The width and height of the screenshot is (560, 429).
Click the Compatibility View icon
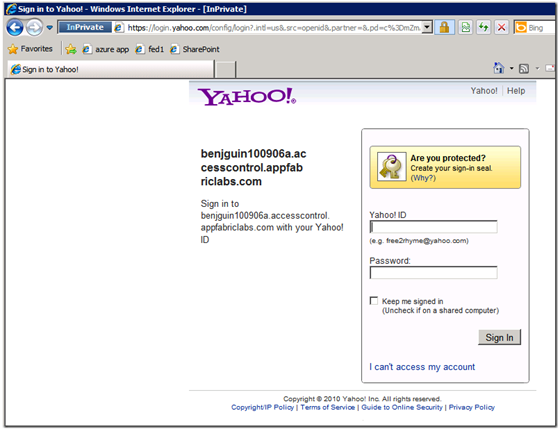[x=466, y=28]
